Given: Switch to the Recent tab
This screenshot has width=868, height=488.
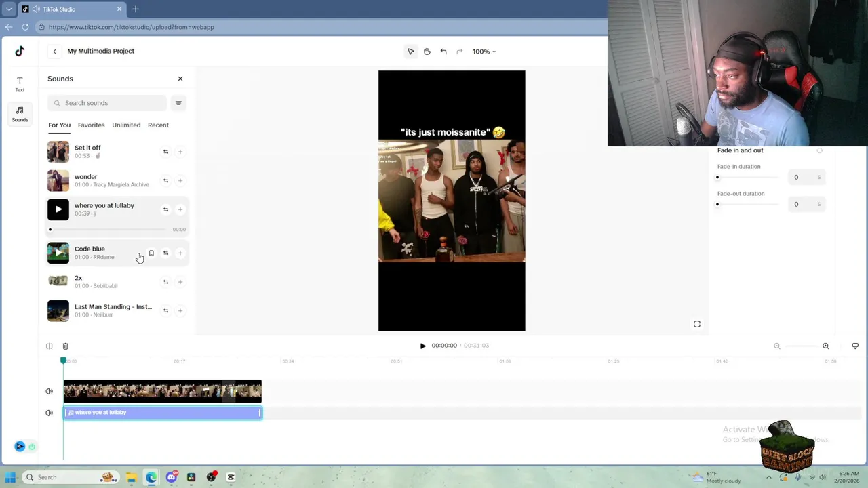Looking at the screenshot, I should coord(158,125).
